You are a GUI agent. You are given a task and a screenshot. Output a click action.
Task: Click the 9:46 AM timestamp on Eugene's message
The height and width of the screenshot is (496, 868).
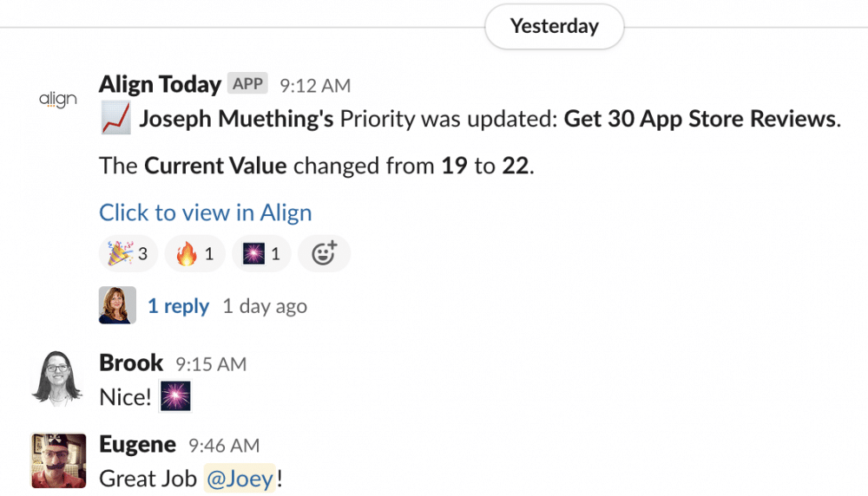tap(224, 446)
